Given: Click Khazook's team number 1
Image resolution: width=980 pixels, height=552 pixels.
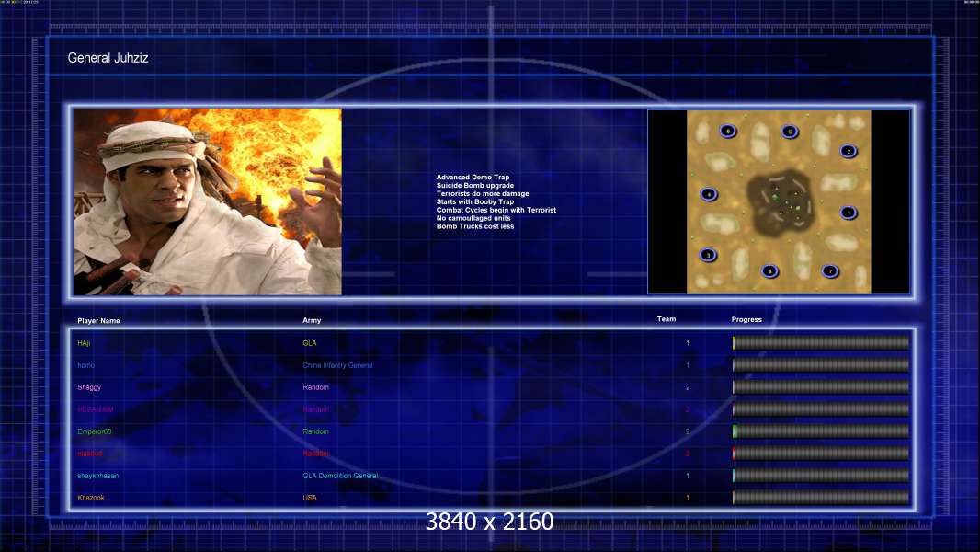Looking at the screenshot, I should [688, 498].
